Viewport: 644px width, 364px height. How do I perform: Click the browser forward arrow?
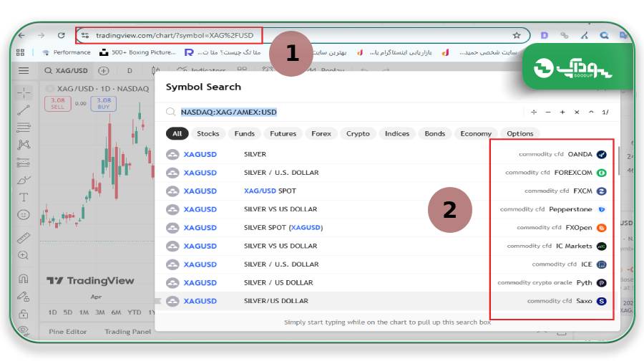click(x=41, y=35)
